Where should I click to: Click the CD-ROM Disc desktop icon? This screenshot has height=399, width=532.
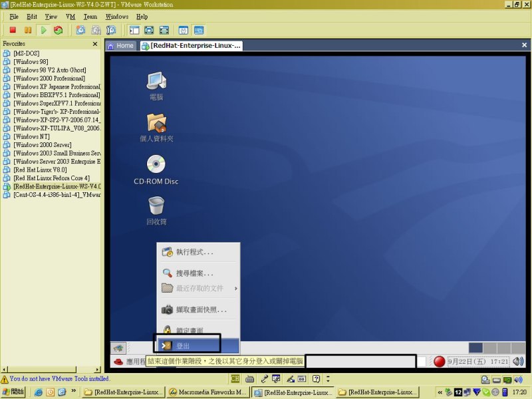pos(156,170)
